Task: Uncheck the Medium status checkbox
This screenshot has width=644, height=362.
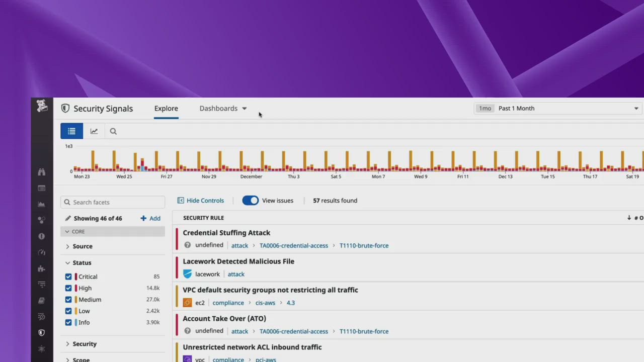Action: 68,299
